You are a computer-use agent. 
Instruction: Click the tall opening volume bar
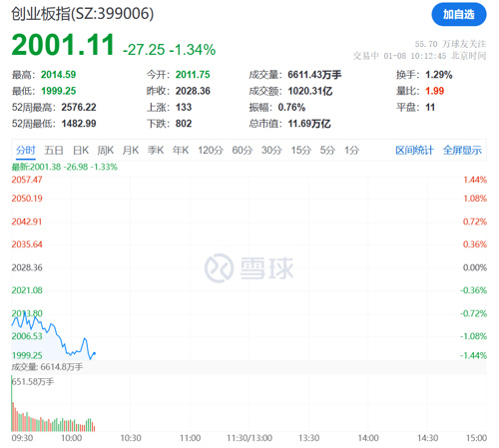[12, 403]
